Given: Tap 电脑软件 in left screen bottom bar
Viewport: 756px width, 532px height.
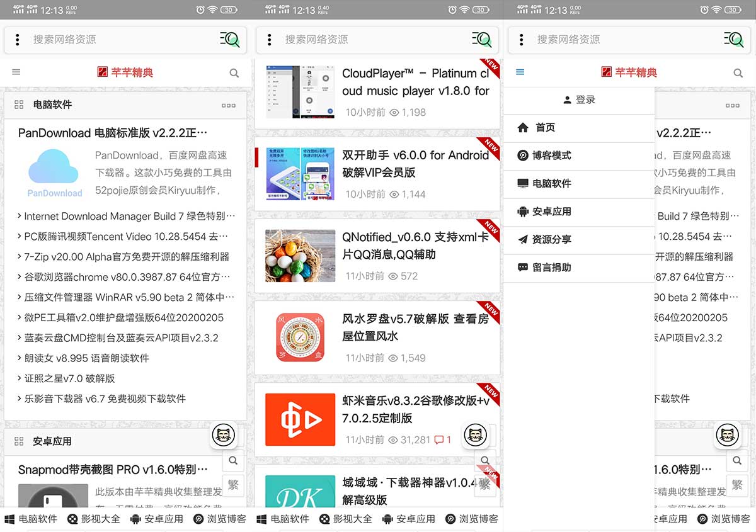Looking at the screenshot, I should click(x=31, y=519).
